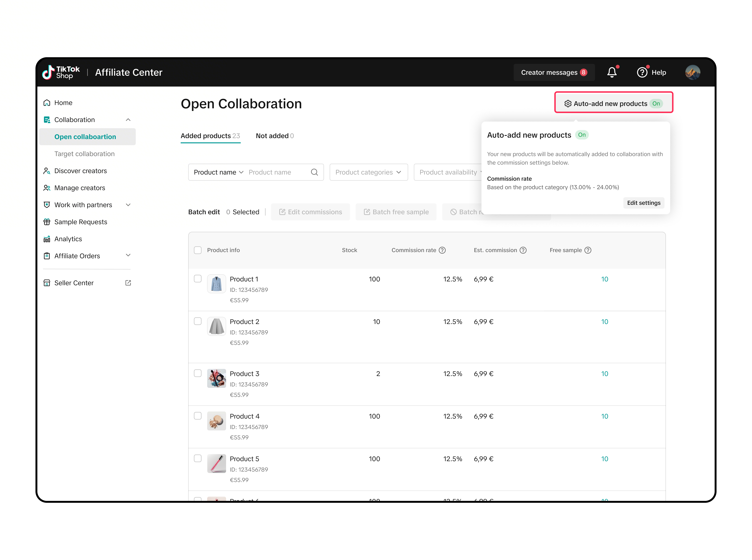
Task: Click the Discover creators icon
Action: click(x=47, y=171)
